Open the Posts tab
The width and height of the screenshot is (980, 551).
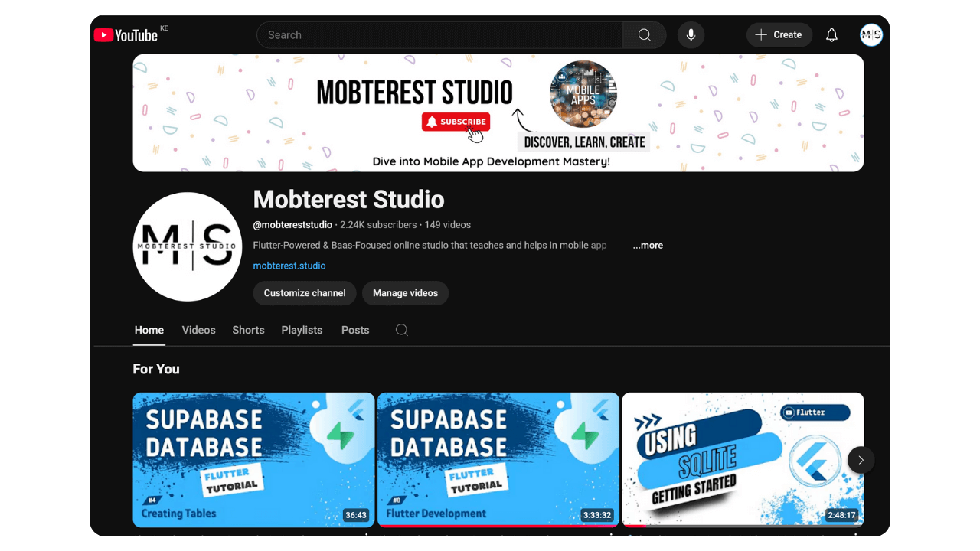[355, 330]
